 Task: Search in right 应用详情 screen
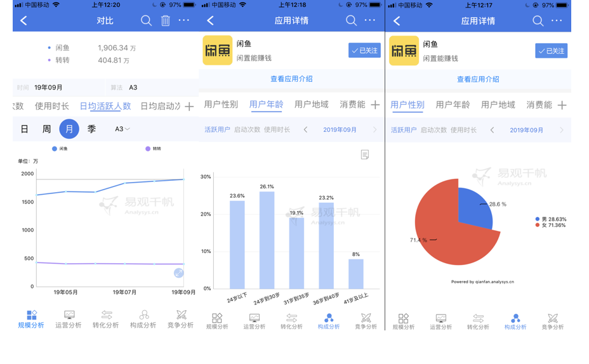click(x=538, y=21)
